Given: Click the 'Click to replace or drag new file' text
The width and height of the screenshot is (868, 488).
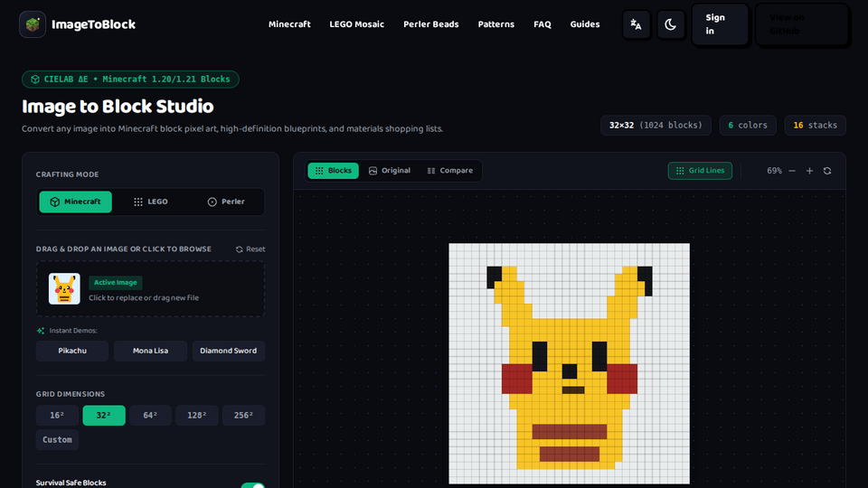Looking at the screenshot, I should [x=144, y=297].
